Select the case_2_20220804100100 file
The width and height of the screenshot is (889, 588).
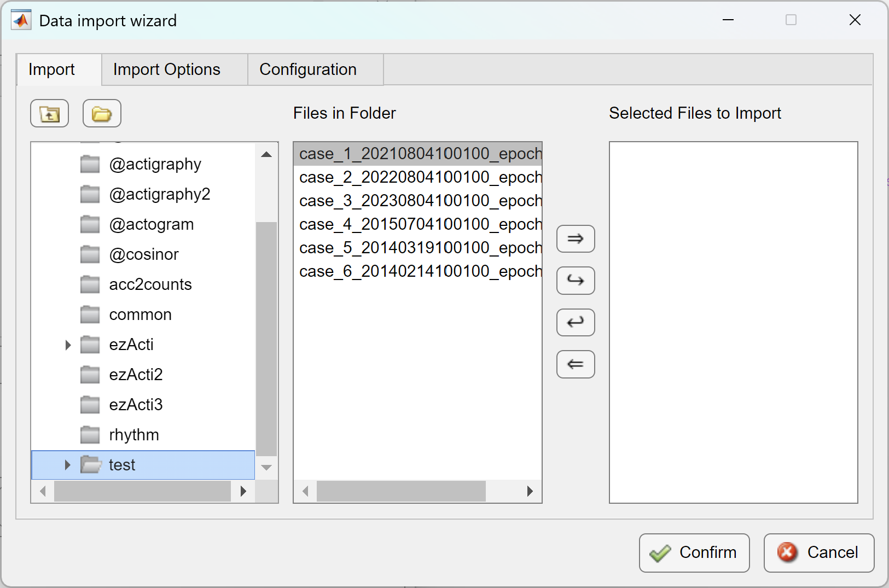[419, 177]
